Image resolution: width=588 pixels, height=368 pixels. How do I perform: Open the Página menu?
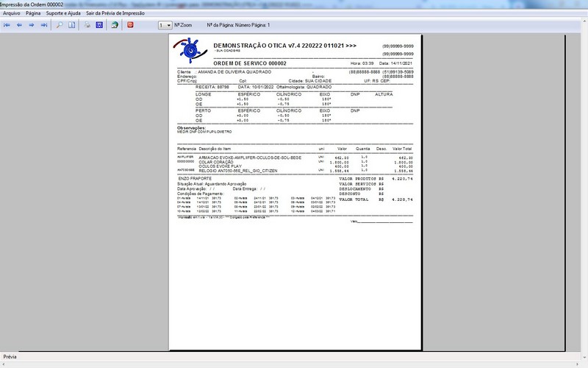[x=33, y=13]
